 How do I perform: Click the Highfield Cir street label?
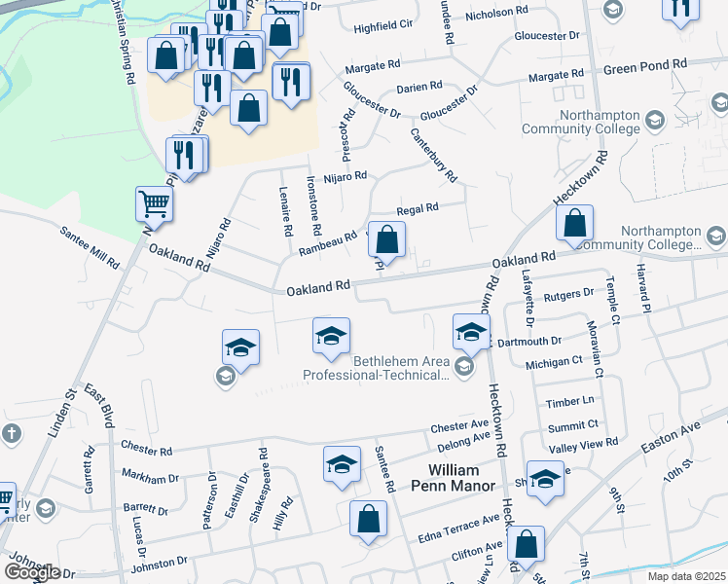[383, 26]
